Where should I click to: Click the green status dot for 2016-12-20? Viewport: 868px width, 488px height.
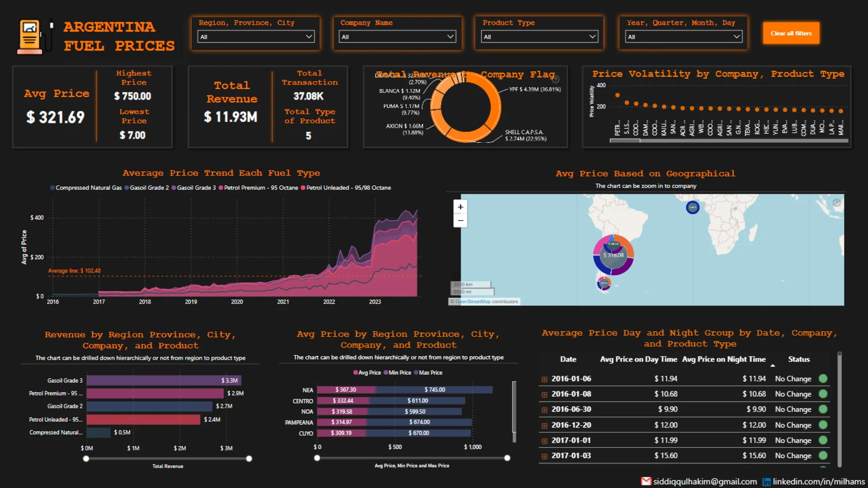tap(823, 425)
